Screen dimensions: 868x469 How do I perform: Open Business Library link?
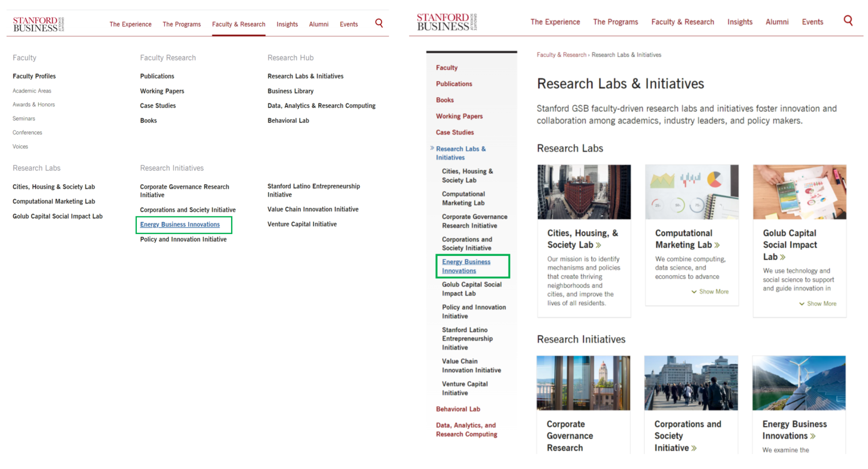coord(291,91)
